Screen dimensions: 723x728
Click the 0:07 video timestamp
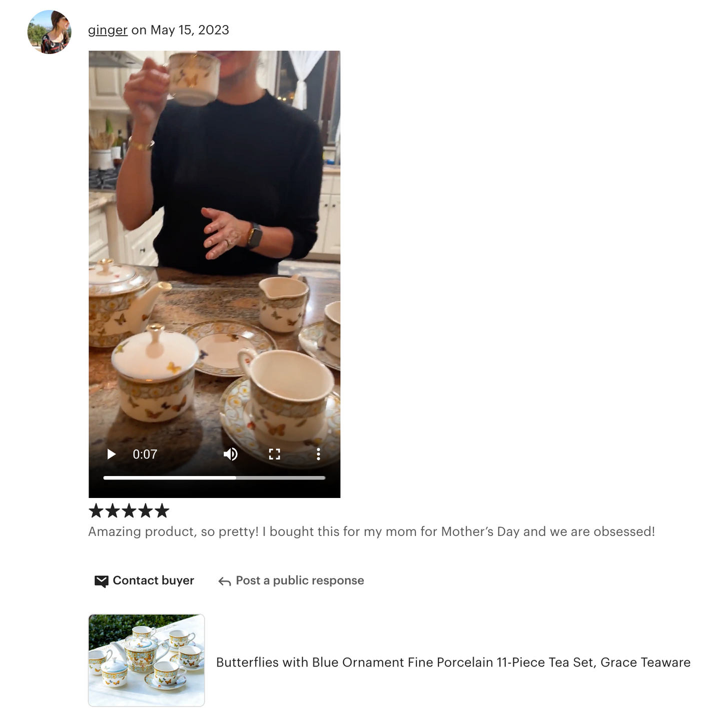pyautogui.click(x=145, y=454)
